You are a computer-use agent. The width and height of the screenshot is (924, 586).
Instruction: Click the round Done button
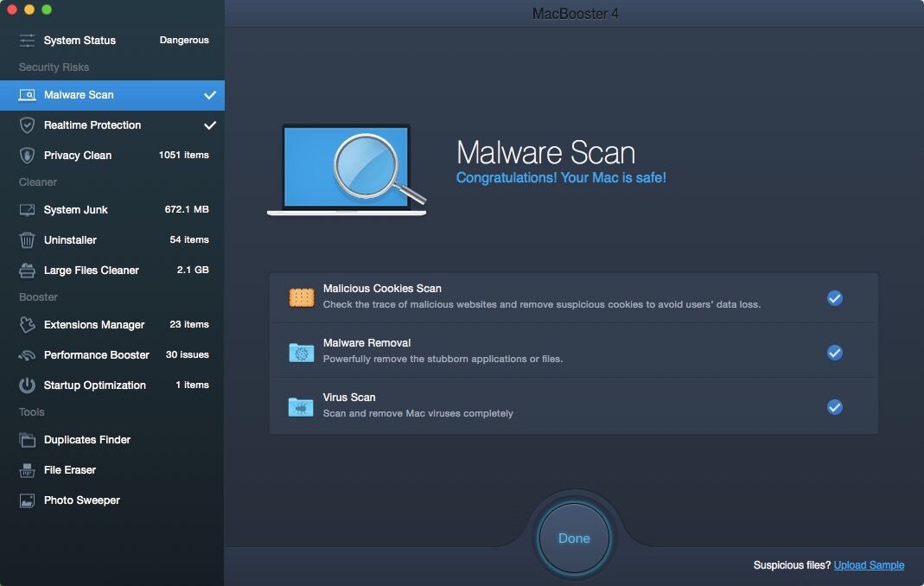pos(574,538)
